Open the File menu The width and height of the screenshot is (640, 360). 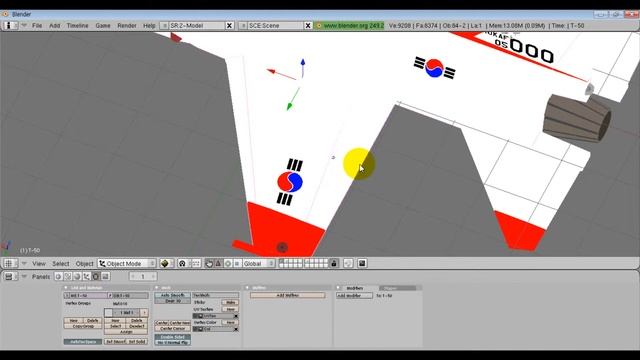pos(37,25)
